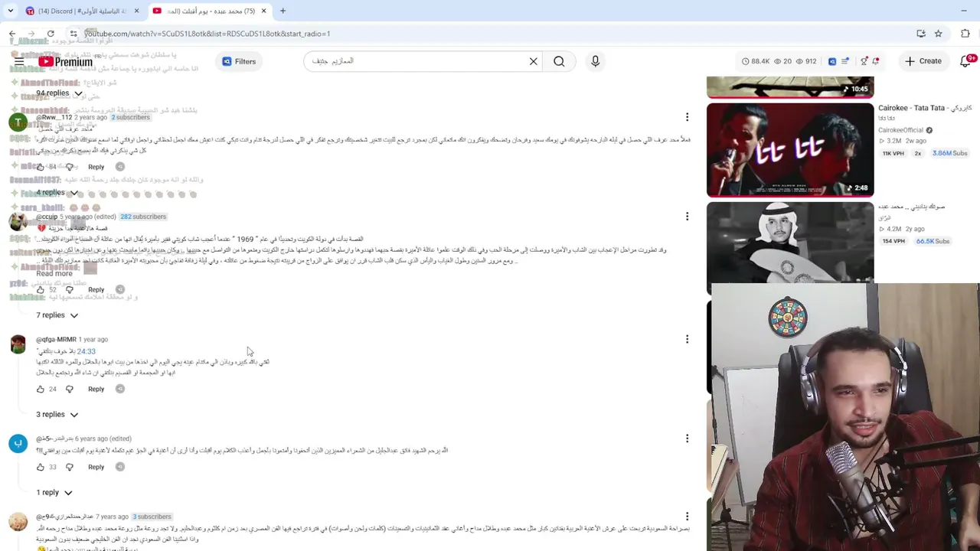This screenshot has width=980, height=551.
Task: Play the Cairokee Tata Tata thumbnail
Action: coord(790,150)
